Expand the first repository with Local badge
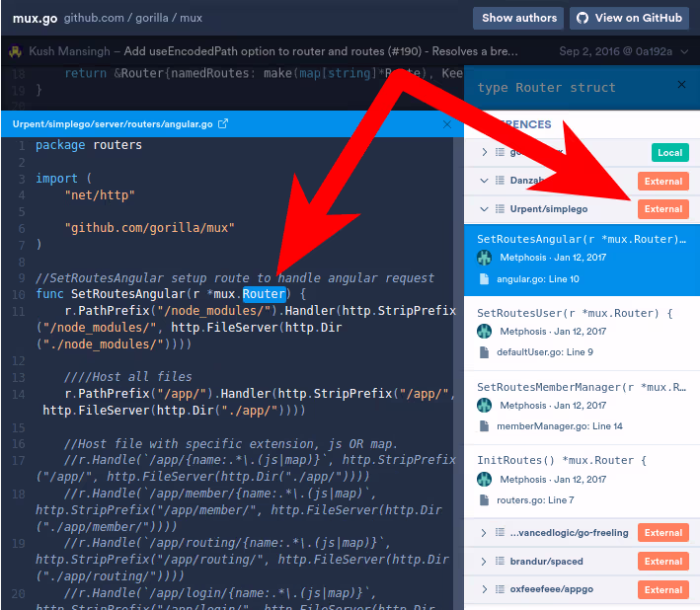Viewport: 700px width, 610px height. [485, 152]
